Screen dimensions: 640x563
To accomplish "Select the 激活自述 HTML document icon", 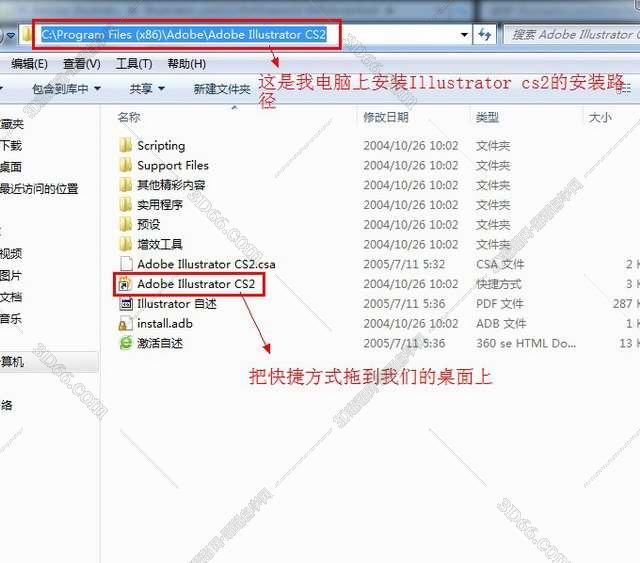I will tap(126, 343).
